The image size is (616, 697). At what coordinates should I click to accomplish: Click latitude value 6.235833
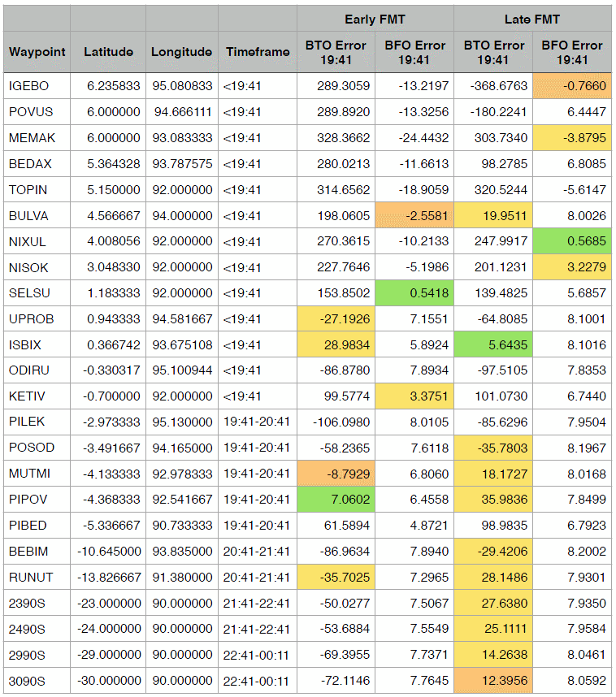114,86
